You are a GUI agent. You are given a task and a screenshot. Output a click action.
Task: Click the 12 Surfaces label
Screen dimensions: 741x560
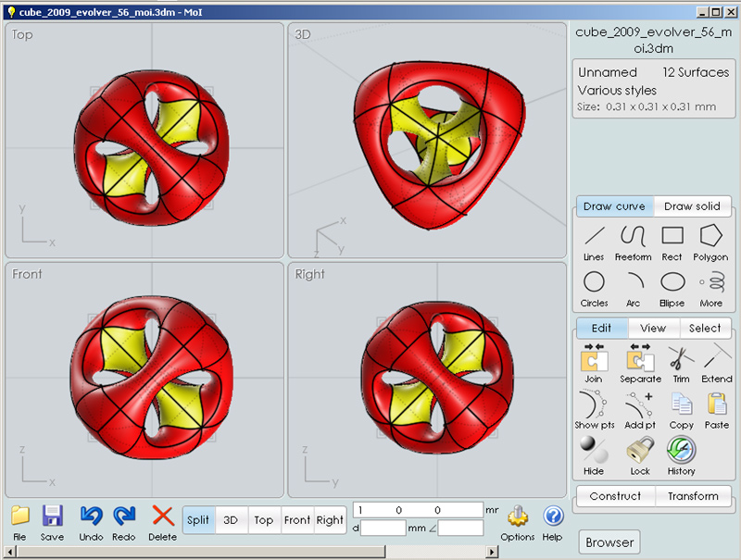click(x=696, y=72)
